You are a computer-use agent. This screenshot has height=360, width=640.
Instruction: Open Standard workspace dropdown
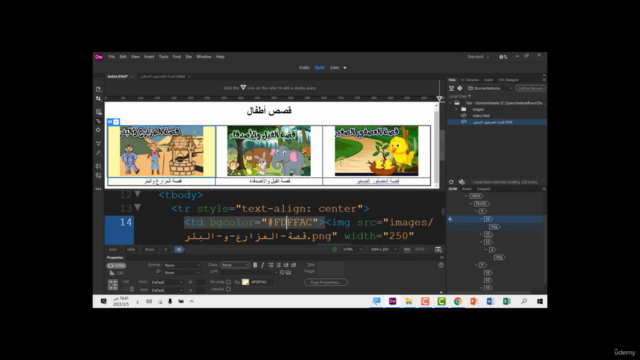pyautogui.click(x=478, y=57)
